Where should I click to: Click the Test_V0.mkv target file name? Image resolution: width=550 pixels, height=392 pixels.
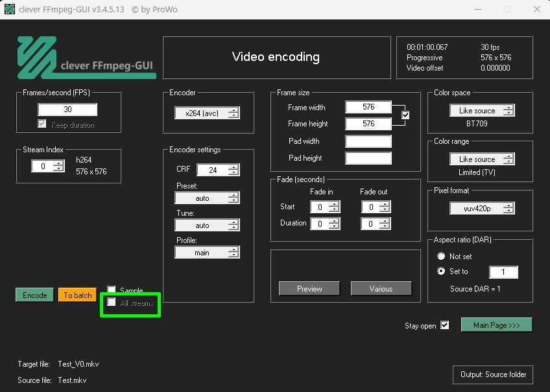[x=78, y=364]
